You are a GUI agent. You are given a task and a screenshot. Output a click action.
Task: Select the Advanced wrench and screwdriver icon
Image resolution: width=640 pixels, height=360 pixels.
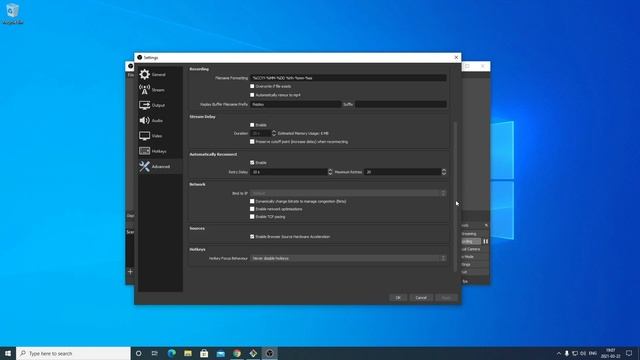[x=144, y=166]
